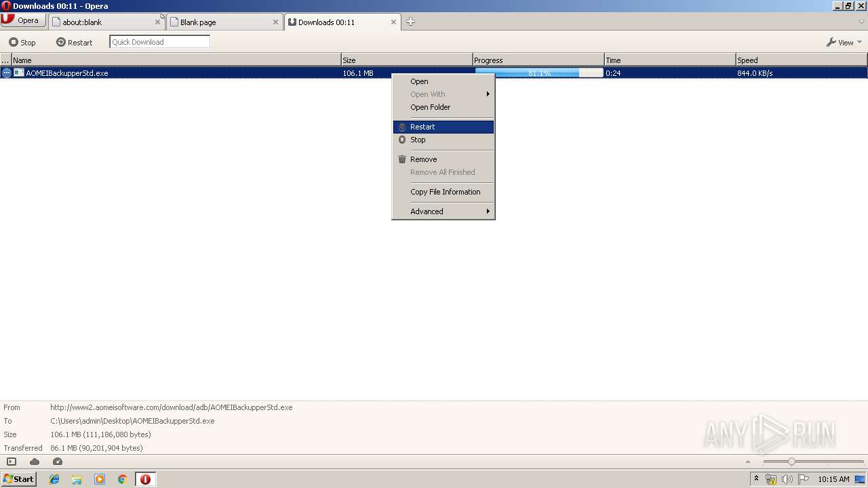The image size is (868, 488).
Task: Sort downloads by Size column
Action: pos(407,60)
